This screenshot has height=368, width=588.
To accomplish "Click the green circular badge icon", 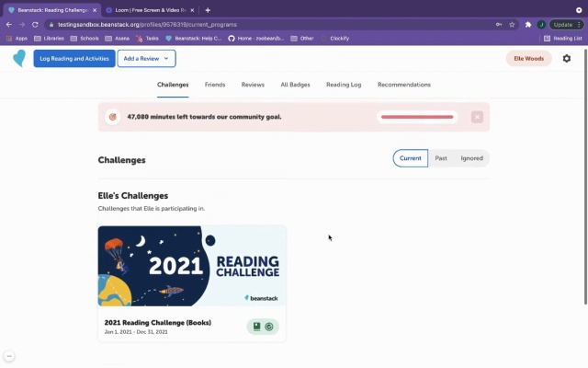I will tap(269, 327).
